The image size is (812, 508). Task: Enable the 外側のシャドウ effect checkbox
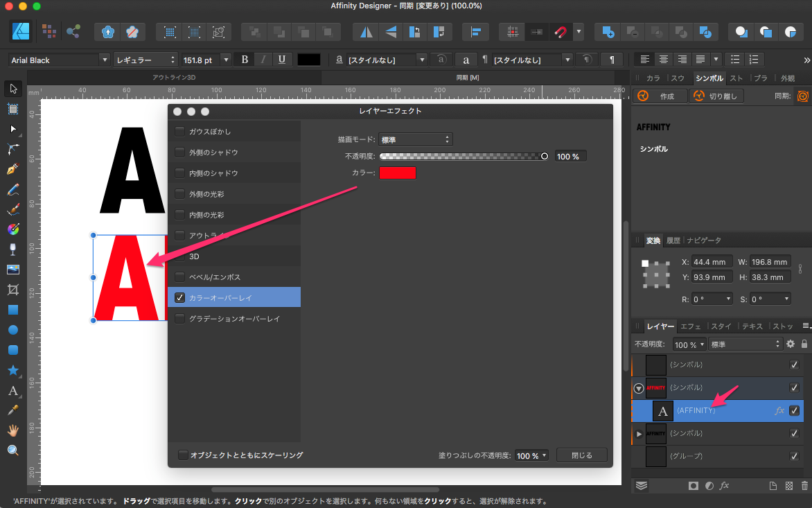coord(179,152)
